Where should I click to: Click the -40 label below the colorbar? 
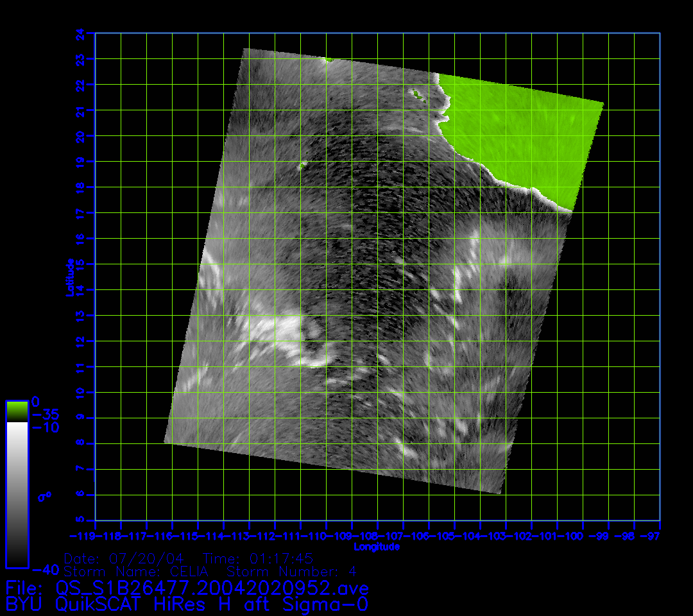click(44, 570)
